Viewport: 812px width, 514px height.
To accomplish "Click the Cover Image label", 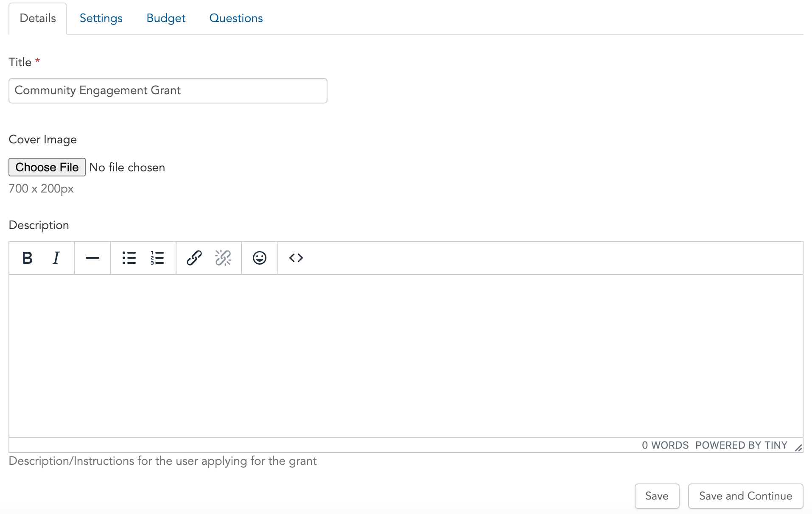I will pos(43,140).
